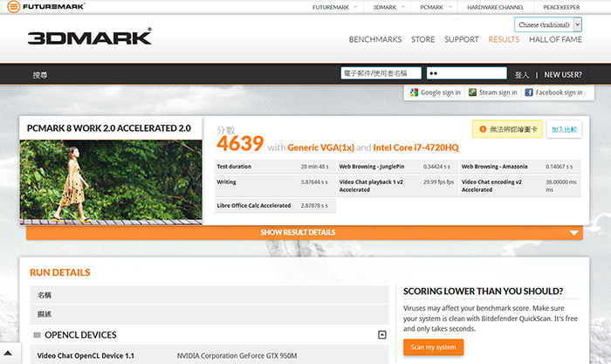Click the Google sign in icon
This screenshot has height=364, width=611.
coord(414,93)
